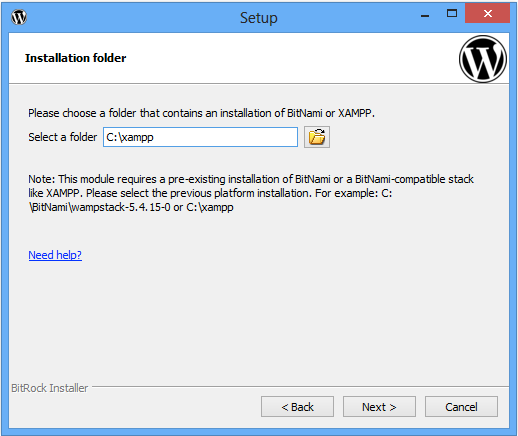The image size is (518, 436).
Task: Click the Installation folder heading
Action: point(76,58)
